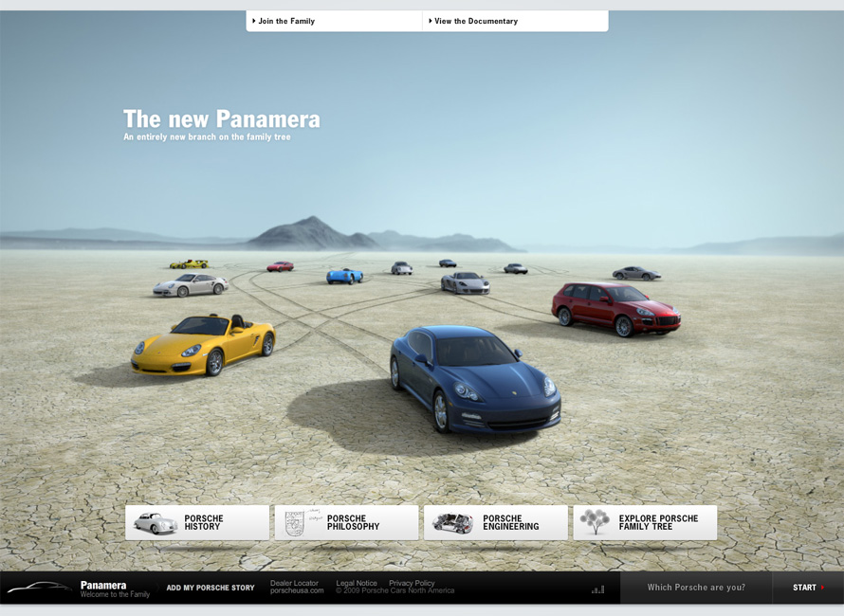Image resolution: width=844 pixels, height=616 pixels.
Task: Open the Dealer Locator link
Action: [x=294, y=583]
